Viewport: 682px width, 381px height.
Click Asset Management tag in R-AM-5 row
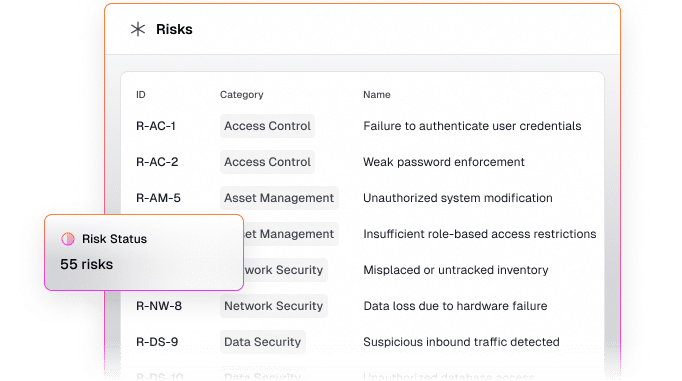click(x=279, y=198)
